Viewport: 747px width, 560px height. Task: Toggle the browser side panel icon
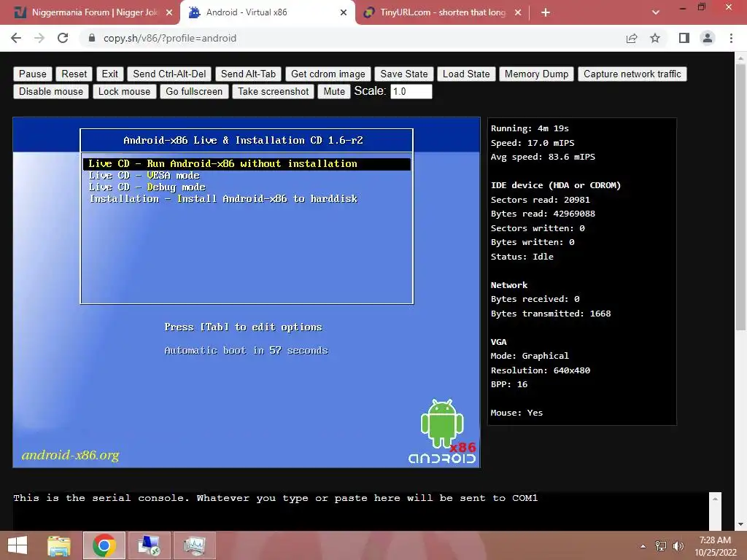click(684, 38)
